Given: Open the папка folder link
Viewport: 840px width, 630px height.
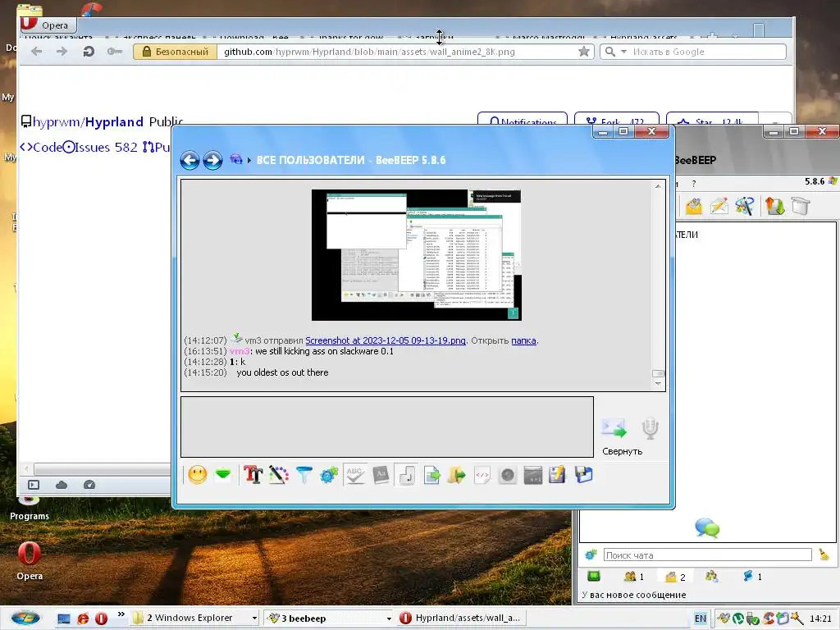Looking at the screenshot, I should coord(523,340).
